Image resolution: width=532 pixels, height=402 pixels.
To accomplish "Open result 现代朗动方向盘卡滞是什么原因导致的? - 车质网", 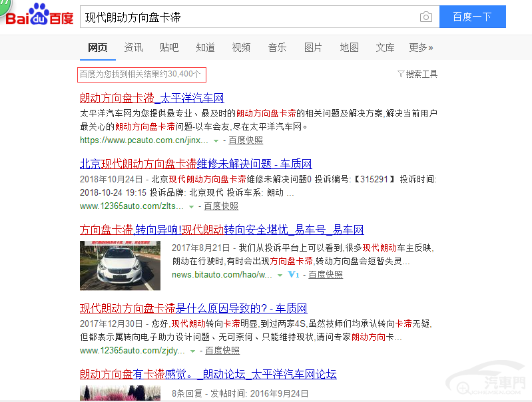I will (193, 308).
